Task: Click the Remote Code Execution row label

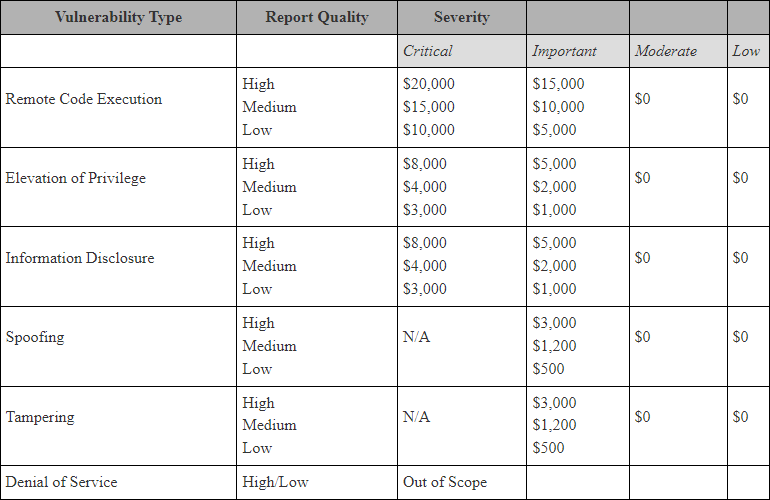Action: point(83,99)
